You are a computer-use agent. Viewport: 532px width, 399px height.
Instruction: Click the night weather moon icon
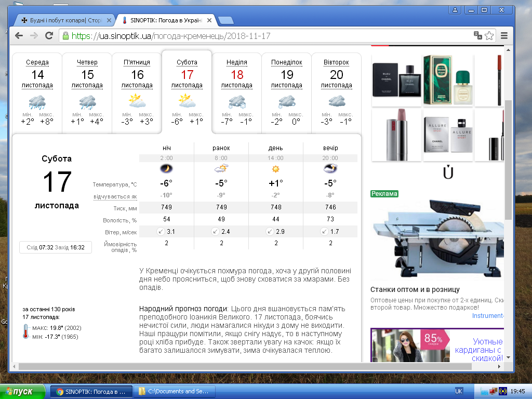[166, 168]
